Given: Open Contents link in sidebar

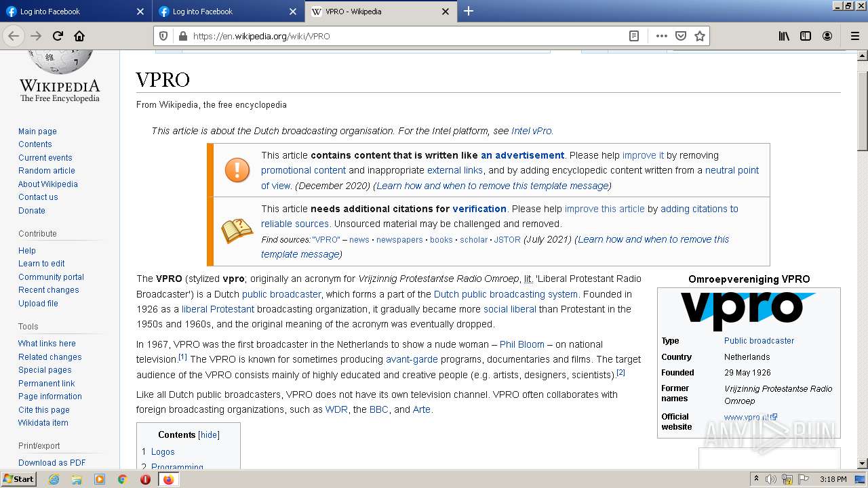Looking at the screenshot, I should (x=35, y=144).
